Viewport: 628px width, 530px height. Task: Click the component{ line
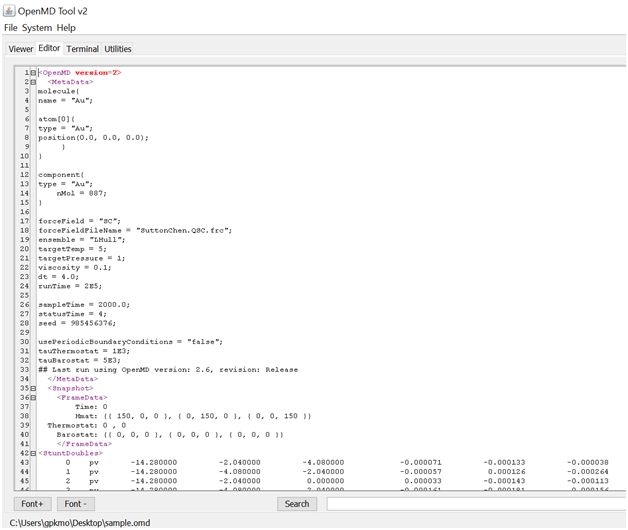point(61,175)
